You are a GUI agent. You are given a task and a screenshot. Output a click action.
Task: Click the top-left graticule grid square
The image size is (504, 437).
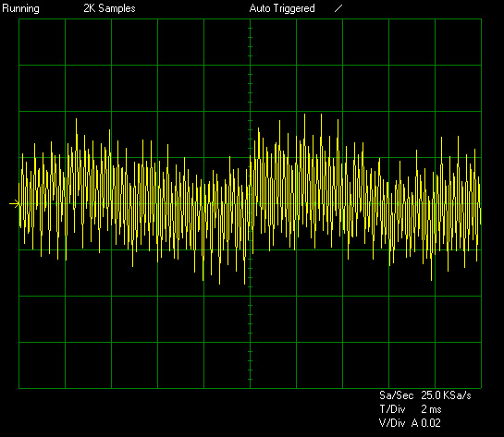click(43, 42)
